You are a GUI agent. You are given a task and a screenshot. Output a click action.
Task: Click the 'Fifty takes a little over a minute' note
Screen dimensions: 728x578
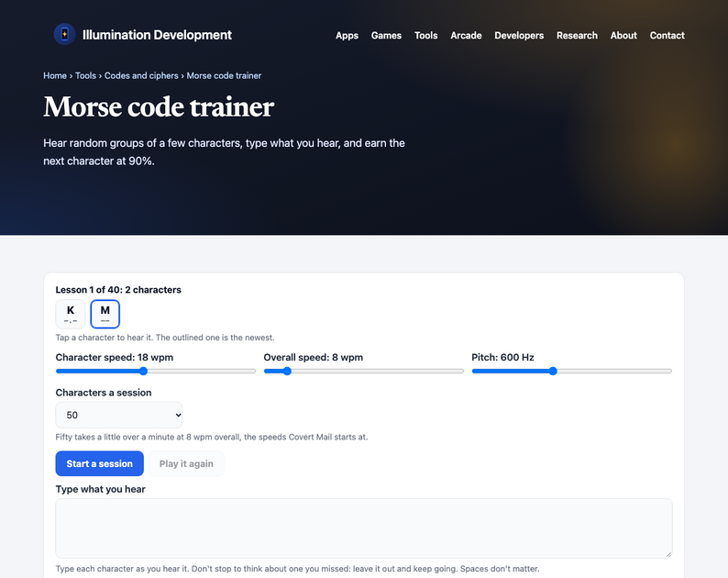tap(211, 437)
